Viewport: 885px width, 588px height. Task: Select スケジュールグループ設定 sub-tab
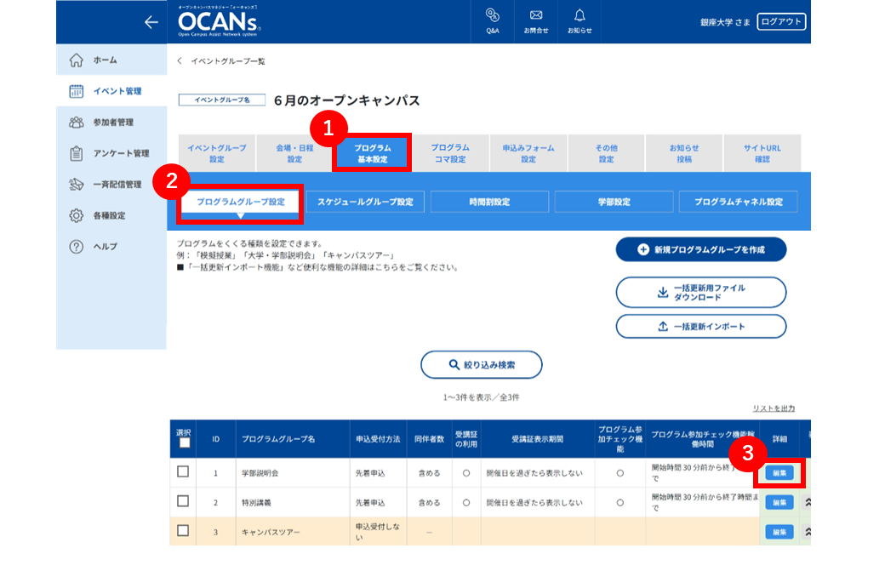click(365, 202)
